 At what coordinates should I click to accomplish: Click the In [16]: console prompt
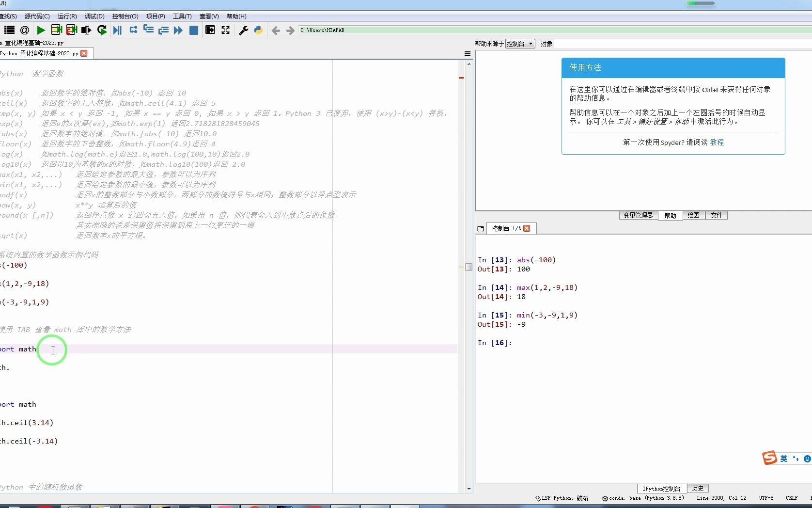(x=495, y=343)
